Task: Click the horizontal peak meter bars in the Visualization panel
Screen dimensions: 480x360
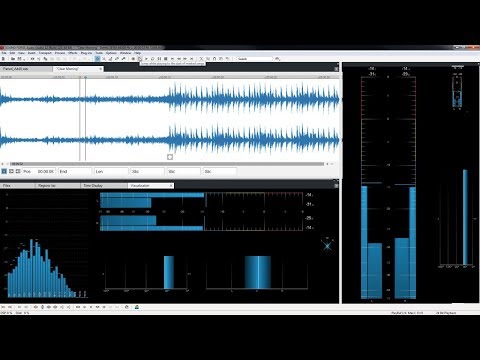Action: 202,211
